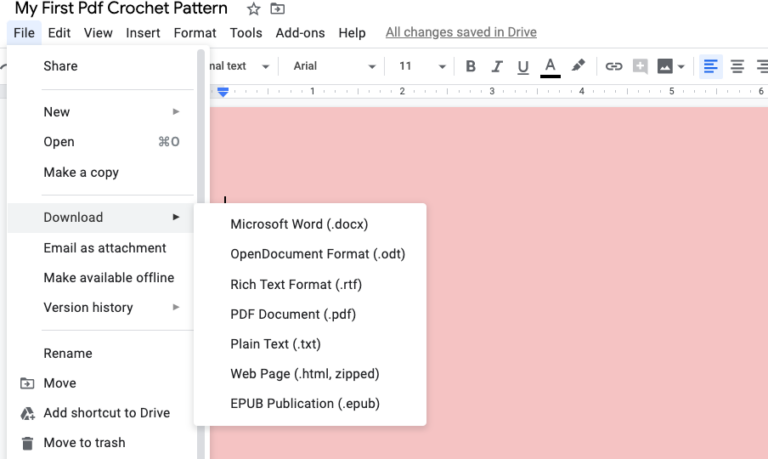Image resolution: width=768 pixels, height=459 pixels.
Task: Expand the Version history submenu
Action: (x=110, y=308)
